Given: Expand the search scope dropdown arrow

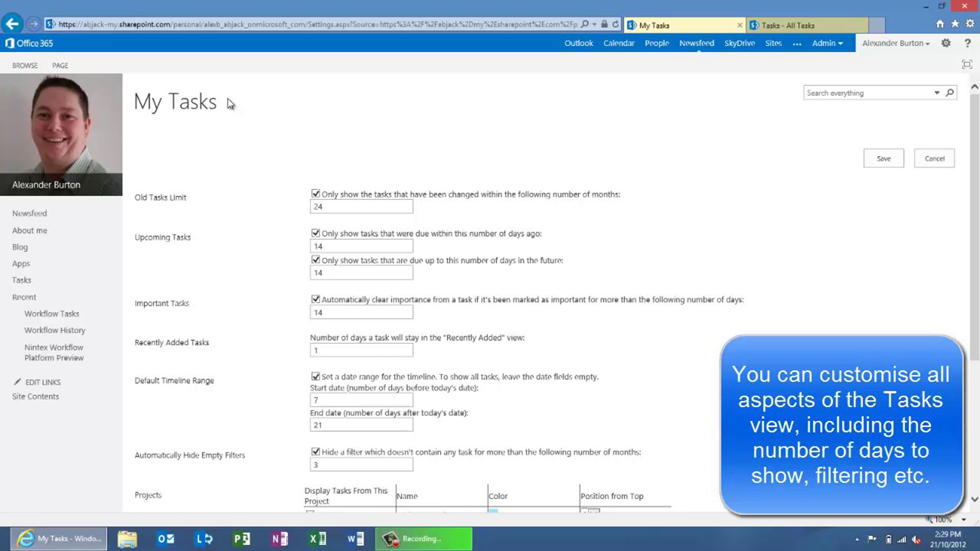Looking at the screenshot, I should 937,93.
